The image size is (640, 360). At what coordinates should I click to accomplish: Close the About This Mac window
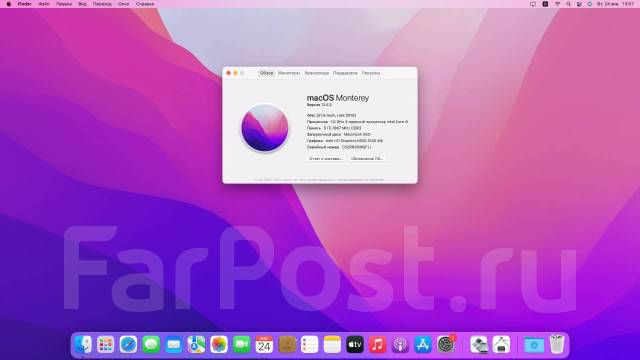[229, 73]
